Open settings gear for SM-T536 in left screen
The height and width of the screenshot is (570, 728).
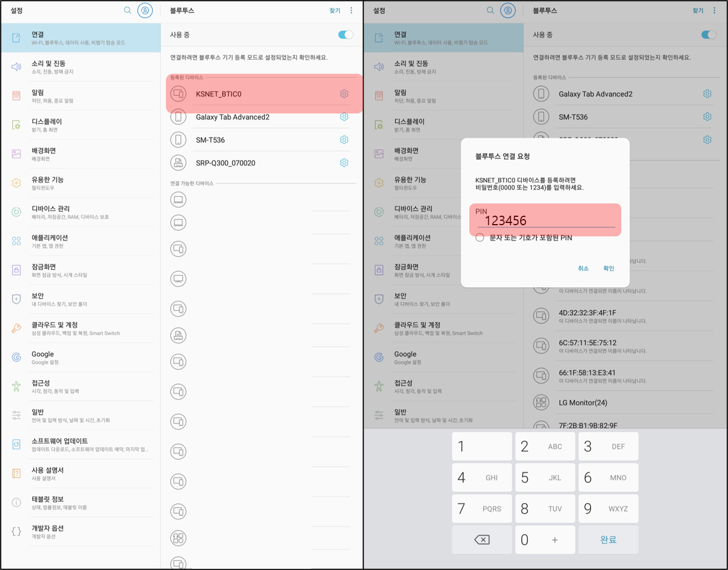click(x=344, y=140)
